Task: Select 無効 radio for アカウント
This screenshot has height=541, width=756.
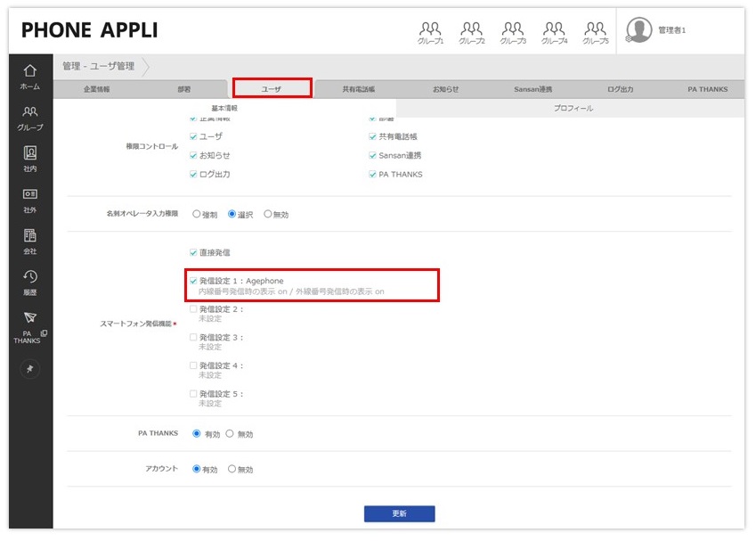Action: pyautogui.click(x=232, y=469)
